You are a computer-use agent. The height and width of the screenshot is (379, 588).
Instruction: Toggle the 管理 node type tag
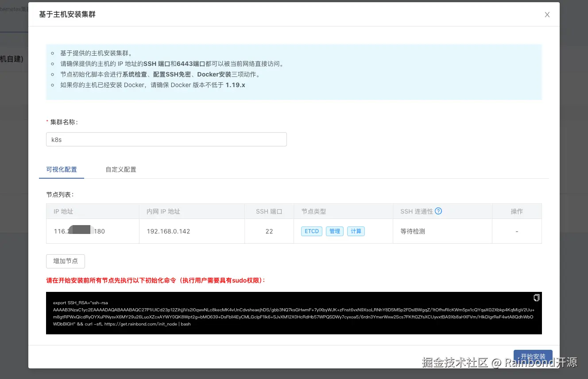coord(335,231)
